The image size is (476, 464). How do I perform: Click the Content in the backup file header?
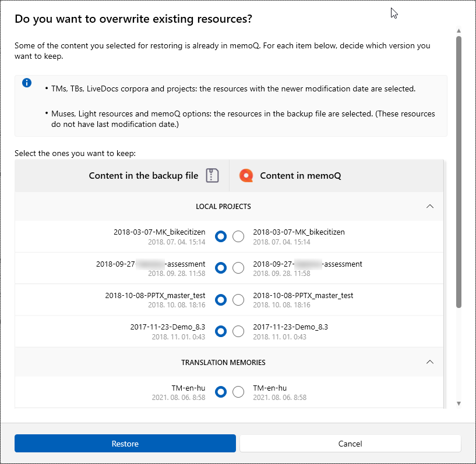[x=143, y=176]
